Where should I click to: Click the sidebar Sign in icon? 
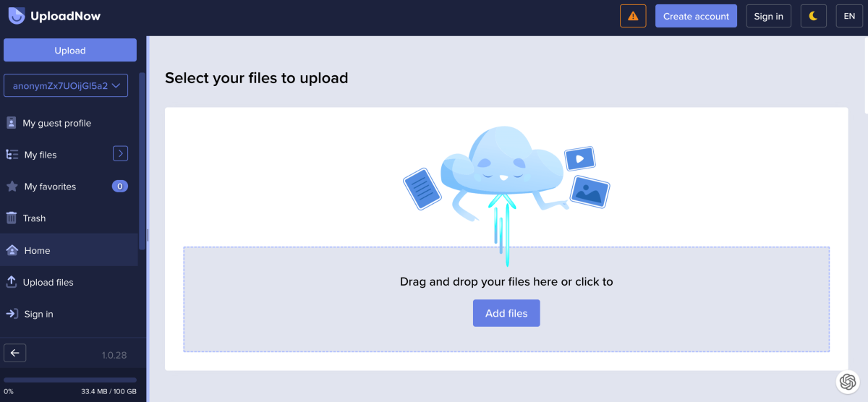click(x=12, y=314)
